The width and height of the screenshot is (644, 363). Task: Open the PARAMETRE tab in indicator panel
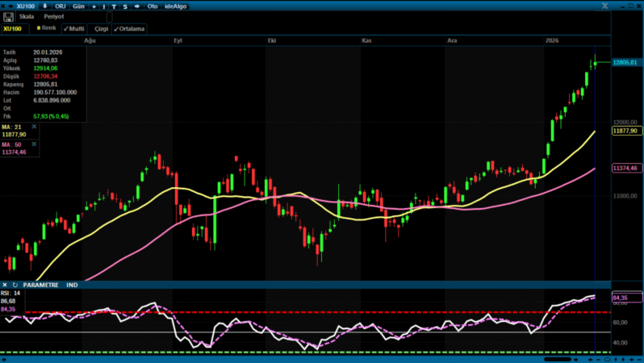(41, 285)
